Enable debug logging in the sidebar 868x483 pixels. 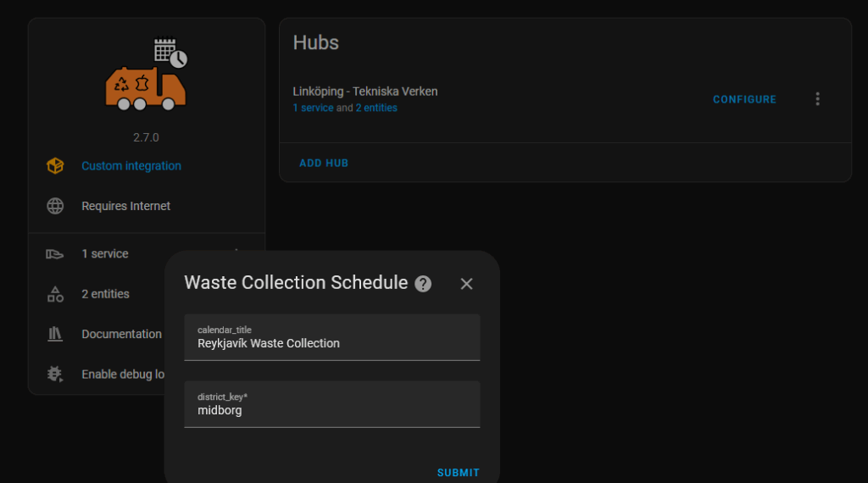[123, 375]
